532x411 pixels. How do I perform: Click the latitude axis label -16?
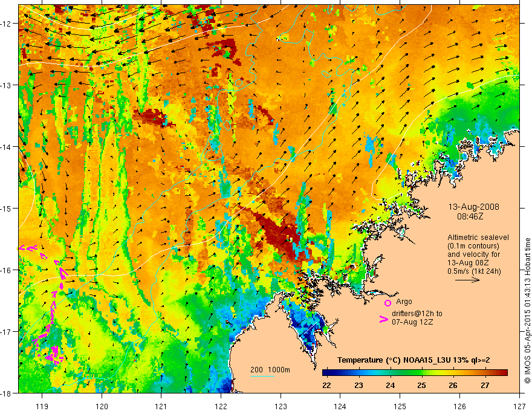(x=7, y=270)
